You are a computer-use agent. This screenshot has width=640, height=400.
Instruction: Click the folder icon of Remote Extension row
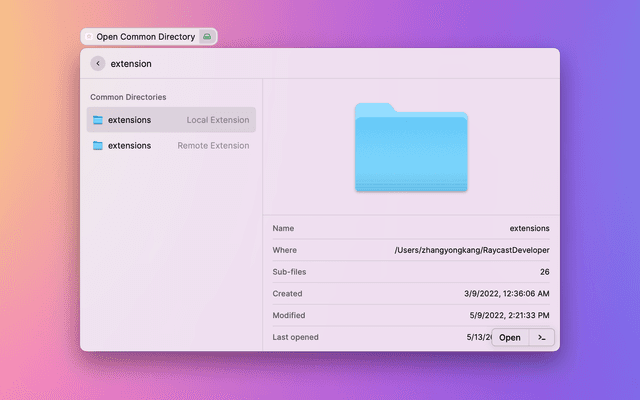pos(98,145)
